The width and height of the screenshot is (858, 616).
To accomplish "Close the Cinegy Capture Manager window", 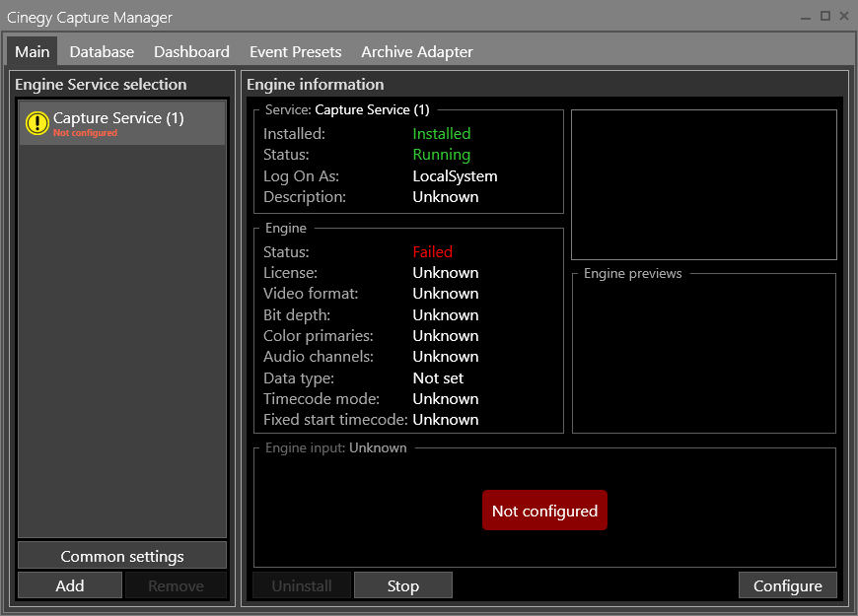I will (x=844, y=16).
